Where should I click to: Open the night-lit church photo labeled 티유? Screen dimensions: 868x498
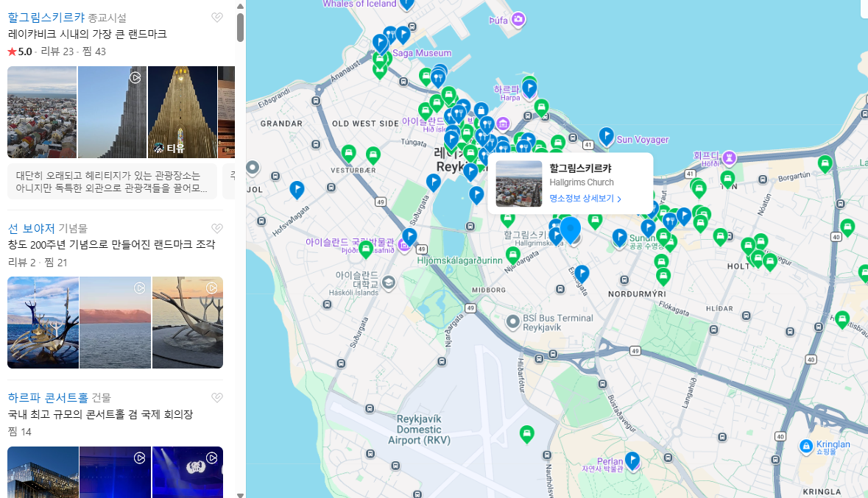pyautogui.click(x=182, y=113)
